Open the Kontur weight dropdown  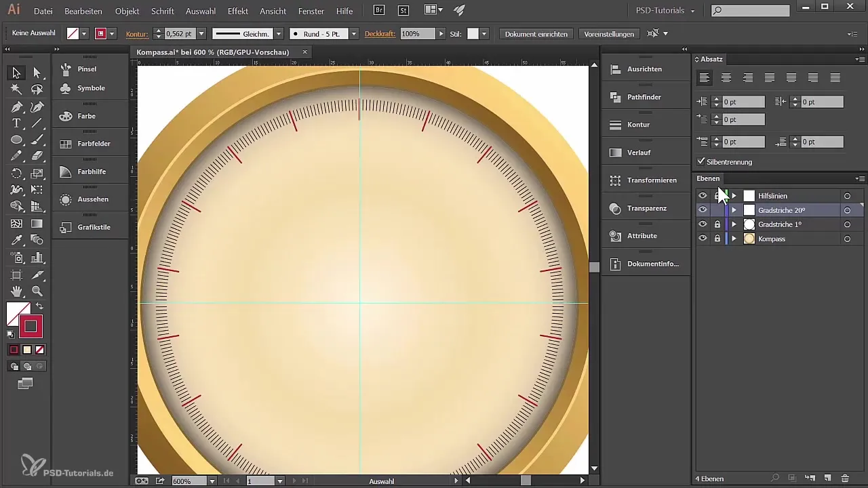201,33
